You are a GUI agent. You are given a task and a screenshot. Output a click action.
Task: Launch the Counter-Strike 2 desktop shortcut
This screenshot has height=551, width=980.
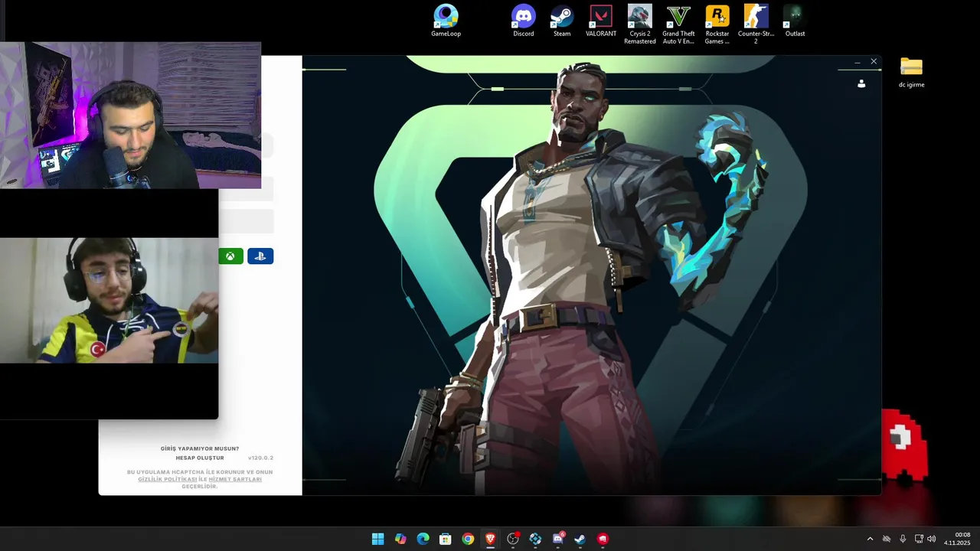pos(756,24)
